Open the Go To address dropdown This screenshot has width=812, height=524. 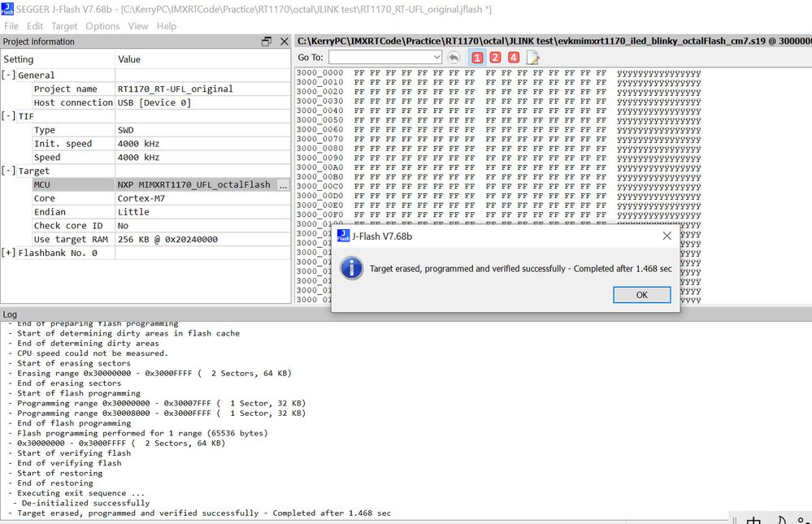coord(436,57)
